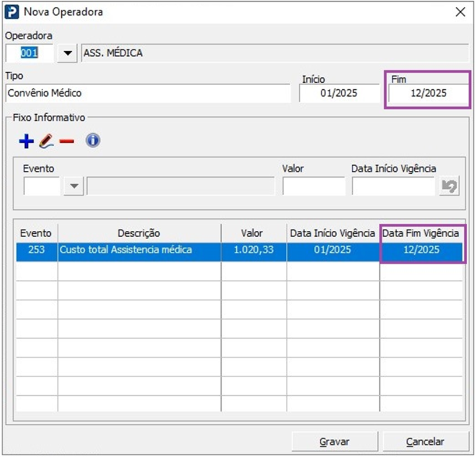Click the Tipo field Convênio Médico
The image size is (476, 457).
tap(148, 93)
